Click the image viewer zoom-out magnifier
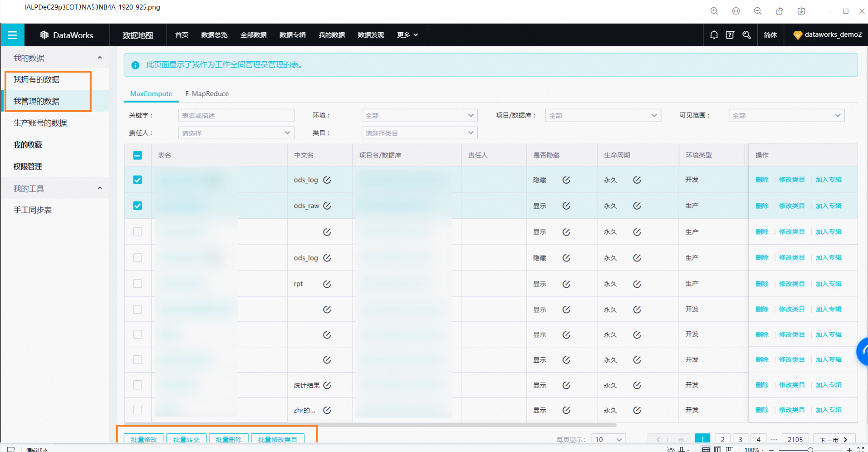The height and width of the screenshot is (452, 868). click(758, 11)
